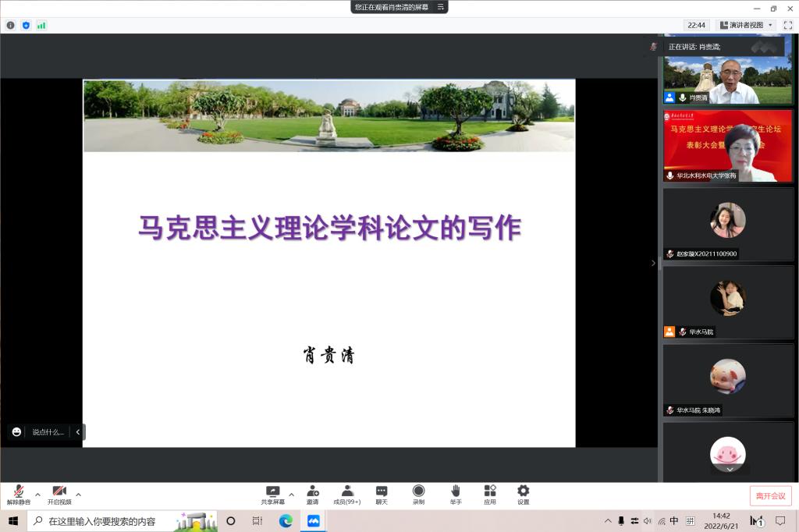Screen dimensions: 799x532
Task: Turn on camera with 开启视频
Action: (59, 494)
